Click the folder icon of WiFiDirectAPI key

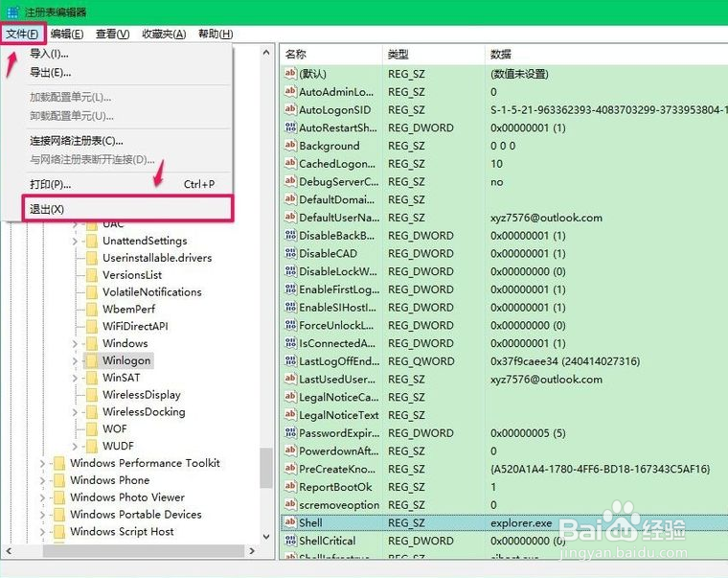tap(92, 326)
